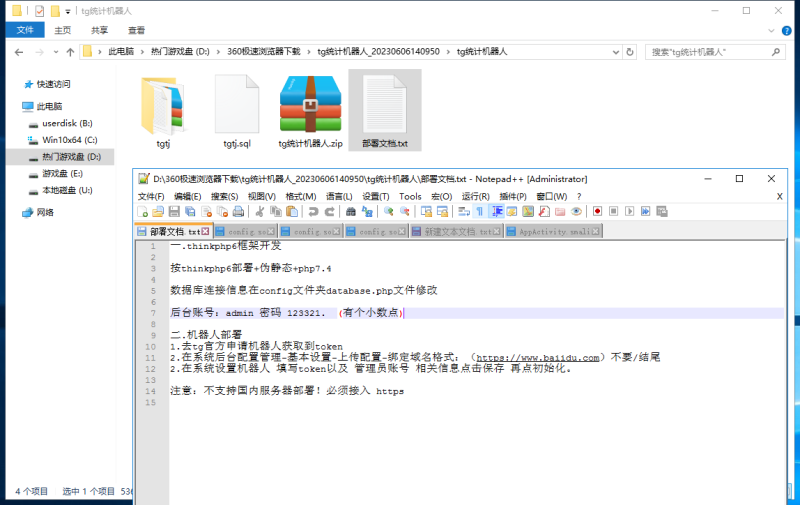This screenshot has height=505, width=800.
Task: Open the 编辑(E) menu in Notepad++
Action: [188, 196]
